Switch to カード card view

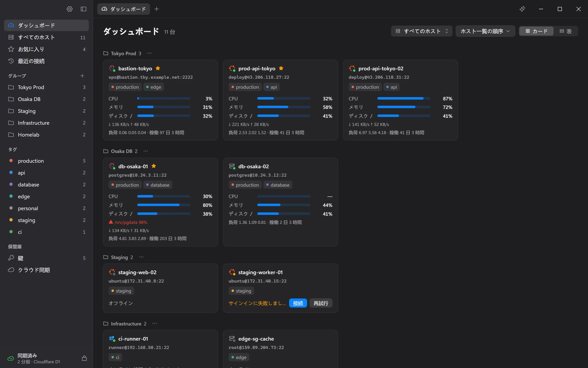click(x=536, y=31)
